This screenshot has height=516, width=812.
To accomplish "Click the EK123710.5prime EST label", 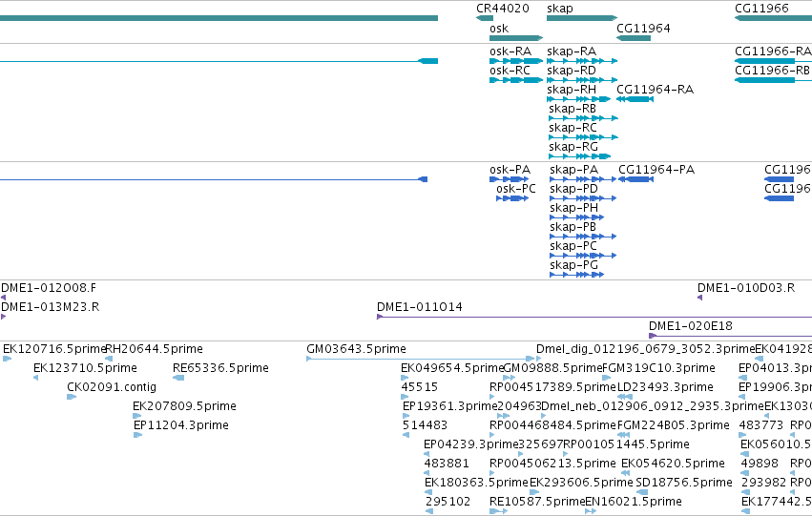I will point(85,368).
